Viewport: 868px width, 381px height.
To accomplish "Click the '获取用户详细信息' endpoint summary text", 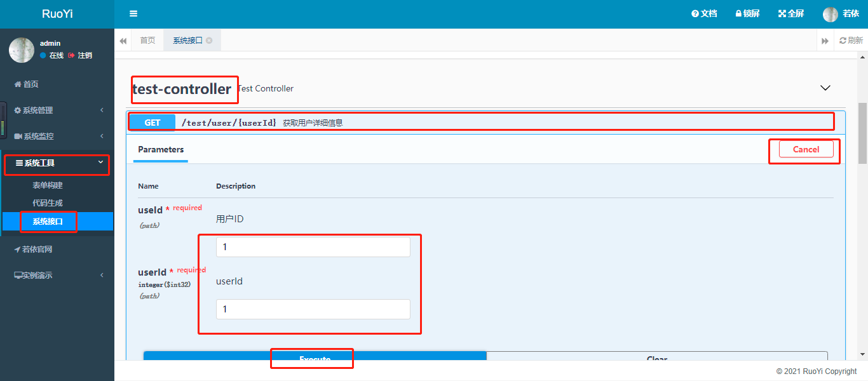I will (313, 123).
